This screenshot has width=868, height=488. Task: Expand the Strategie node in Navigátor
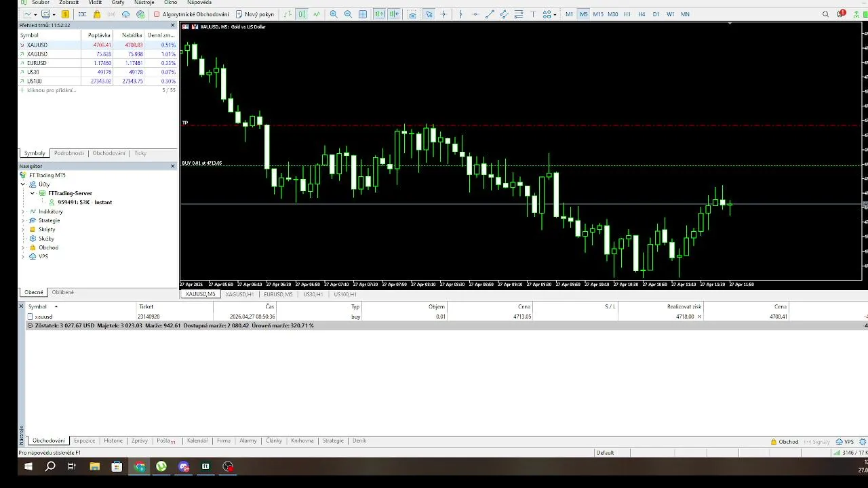point(23,220)
